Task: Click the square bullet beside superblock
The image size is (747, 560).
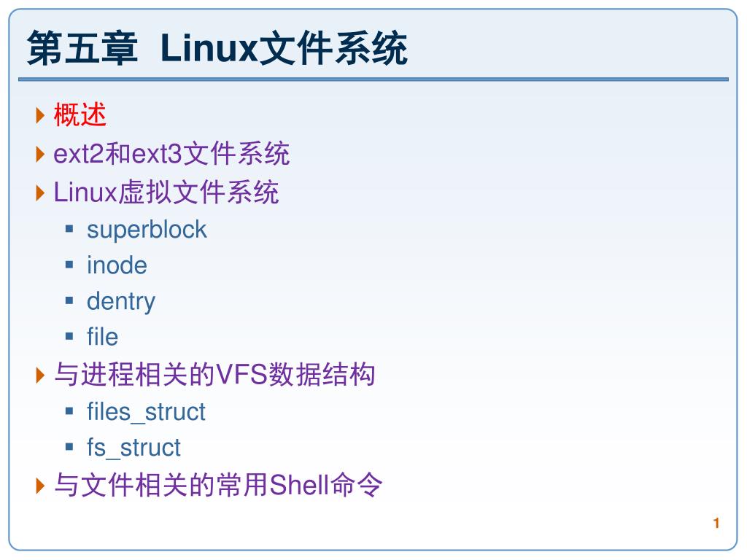Action: pyautogui.click(x=69, y=229)
